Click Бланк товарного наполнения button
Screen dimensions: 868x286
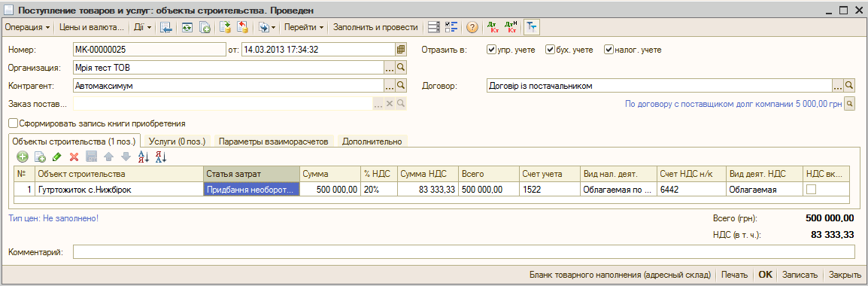pyautogui.click(x=620, y=275)
